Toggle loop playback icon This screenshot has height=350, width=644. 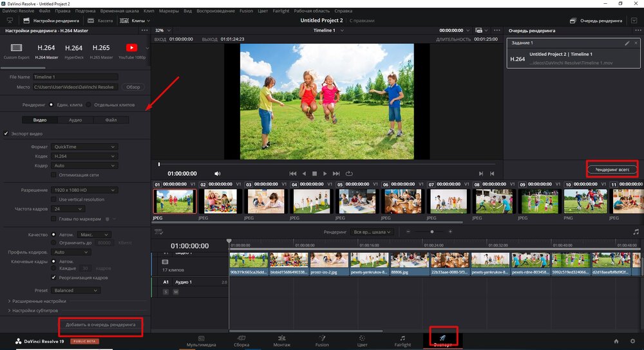pos(349,174)
